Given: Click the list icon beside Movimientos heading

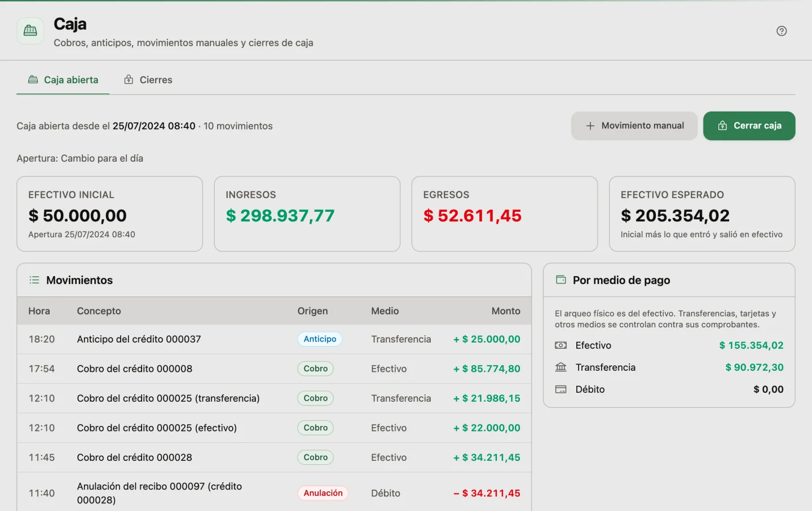Looking at the screenshot, I should coord(34,280).
